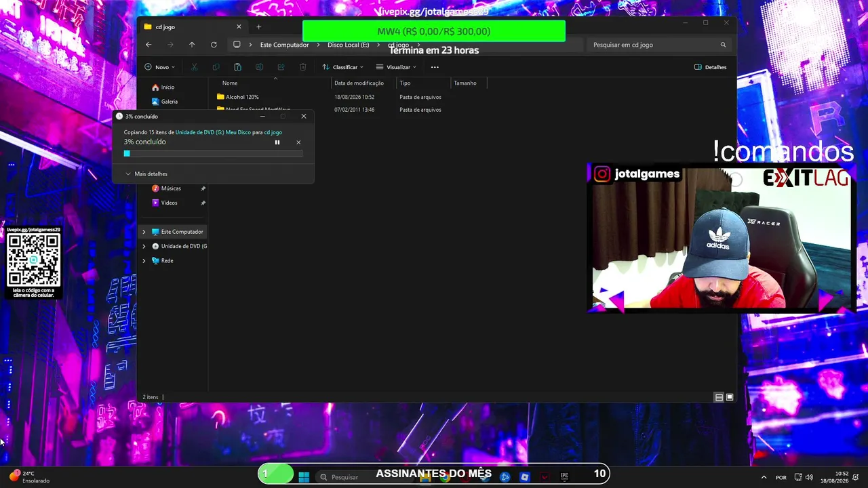Screen dimensions: 868x488
Task: Click the Pesquisar em cd jogo field
Action: 658,45
